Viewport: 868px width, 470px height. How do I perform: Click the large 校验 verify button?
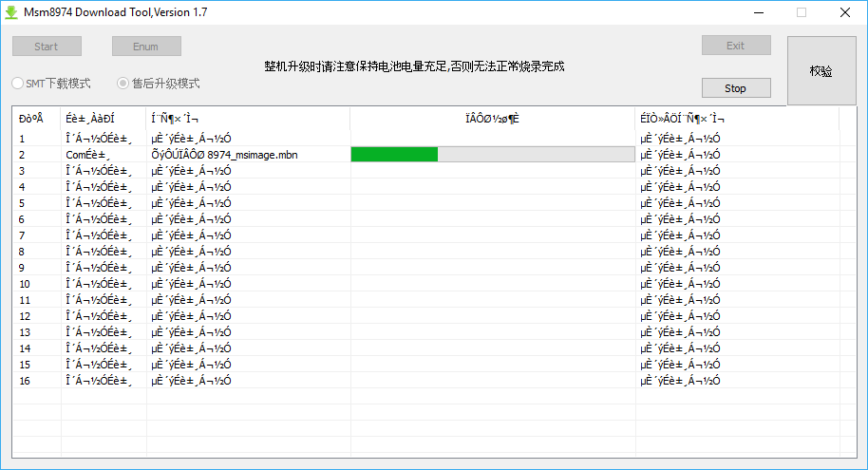pyautogui.click(x=821, y=71)
